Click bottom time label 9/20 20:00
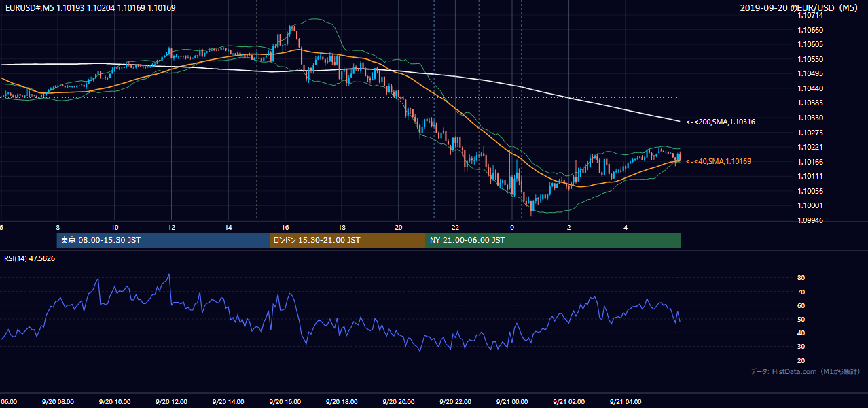Screen dimensions: 868x408 (398, 402)
